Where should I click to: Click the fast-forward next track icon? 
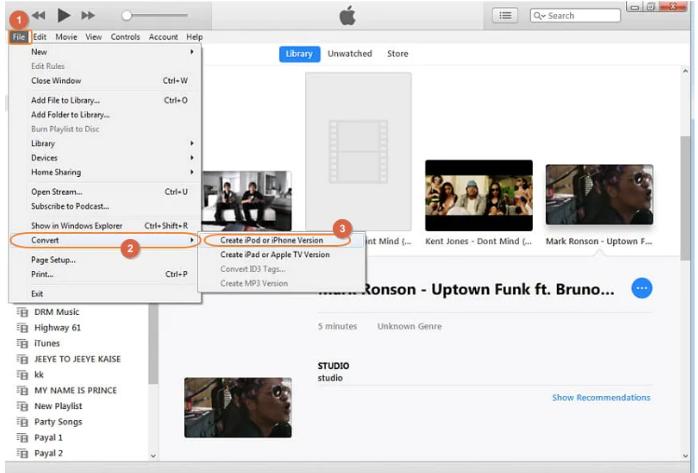coord(88,16)
